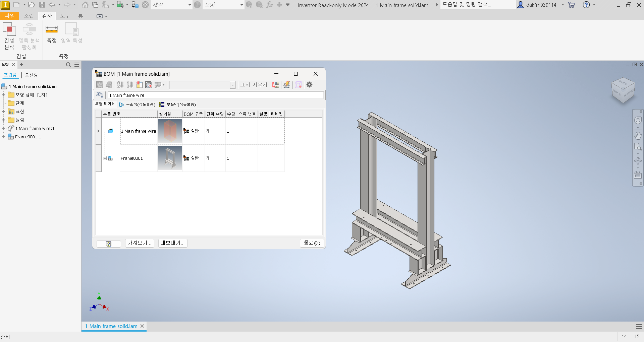Open the 모델링 browser tab
644x342 pixels.
(31, 75)
